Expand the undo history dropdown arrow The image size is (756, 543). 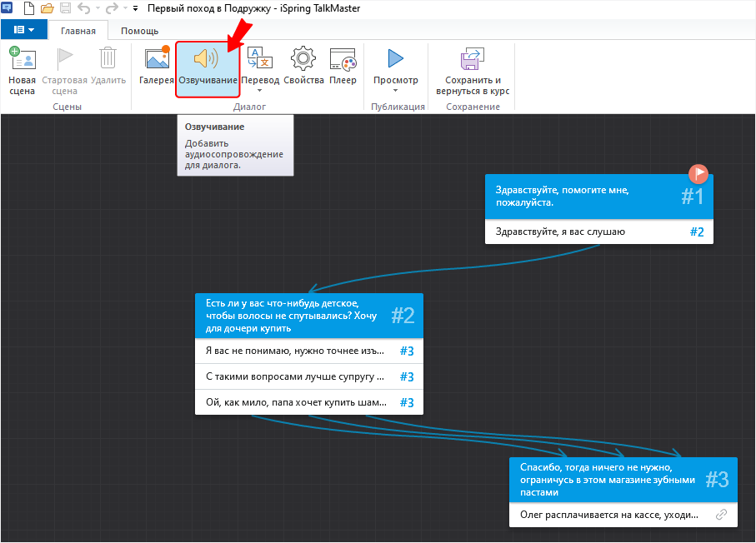pos(98,8)
